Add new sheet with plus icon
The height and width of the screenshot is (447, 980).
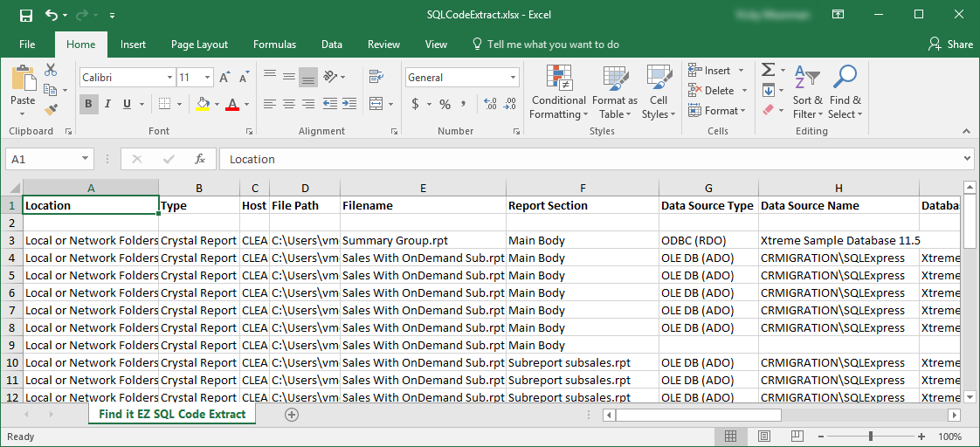click(291, 415)
